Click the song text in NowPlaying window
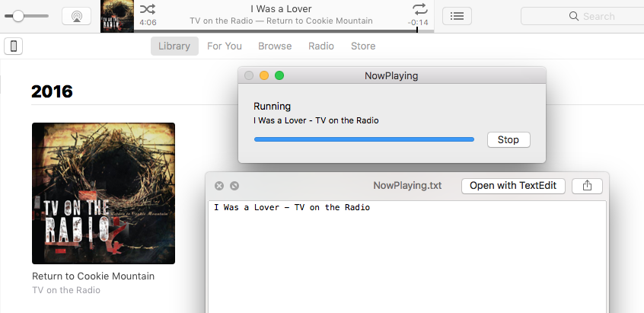 coord(316,121)
